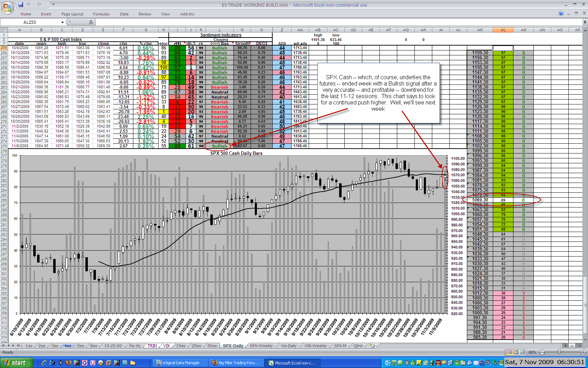
Task: Open the Windows Start menu
Action: coord(17,363)
